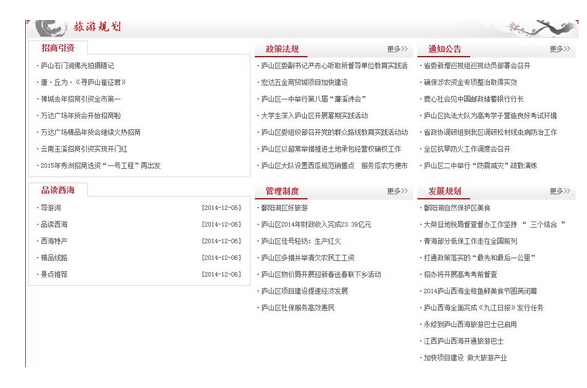Open article 万达广场年货会开始招商啦

(81, 116)
